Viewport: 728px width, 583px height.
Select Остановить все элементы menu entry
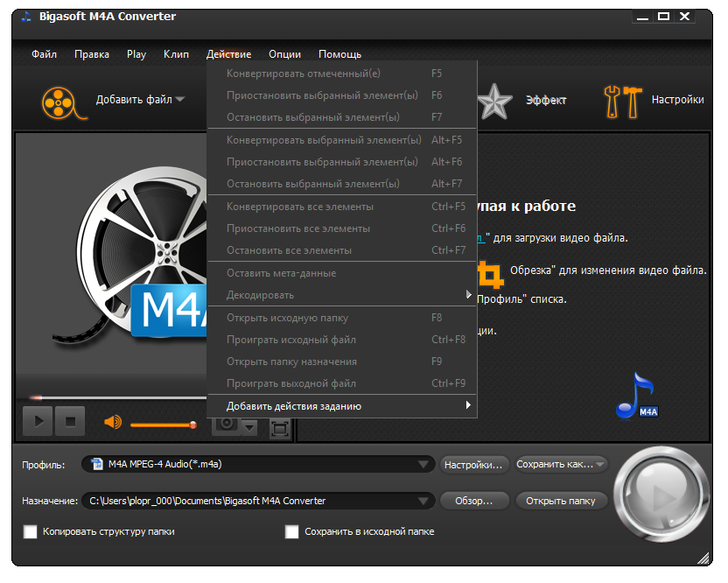[x=342, y=250]
